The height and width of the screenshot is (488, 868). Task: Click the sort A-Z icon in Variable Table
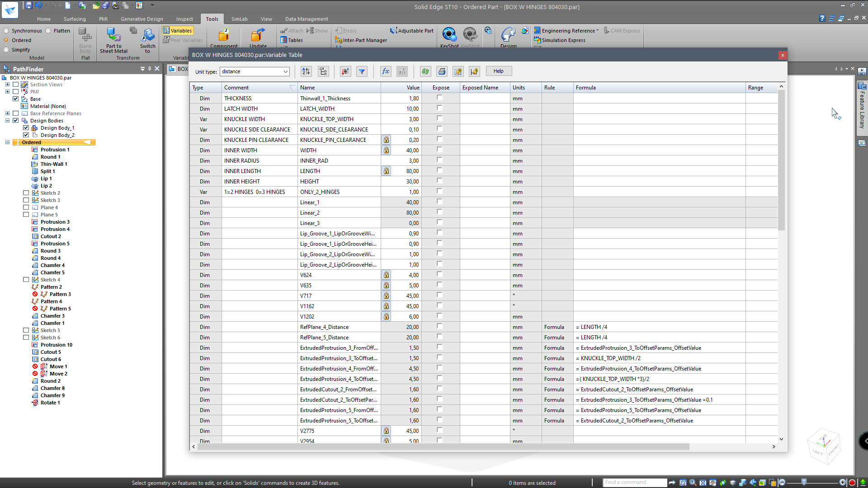pos(306,71)
